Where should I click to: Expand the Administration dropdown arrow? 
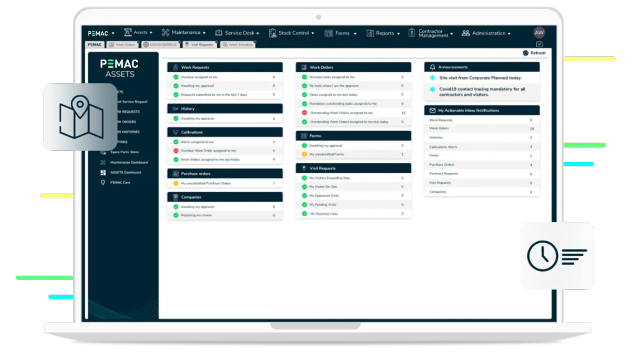tap(509, 34)
